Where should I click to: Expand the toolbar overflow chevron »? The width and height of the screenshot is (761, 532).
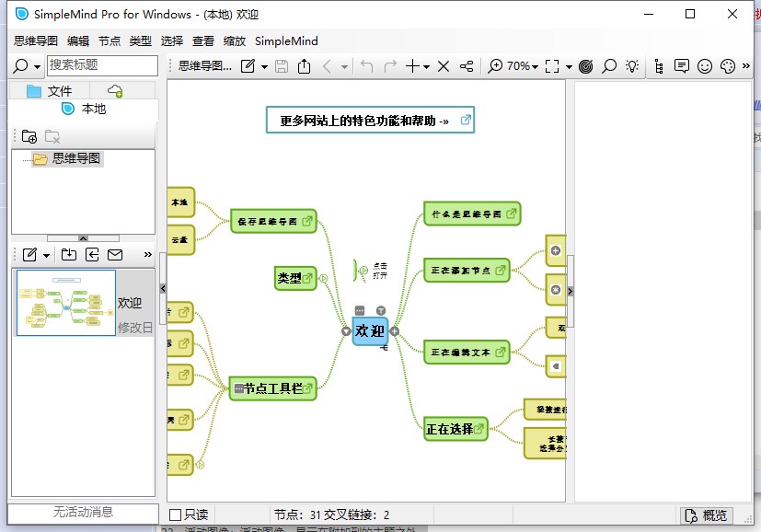[747, 66]
